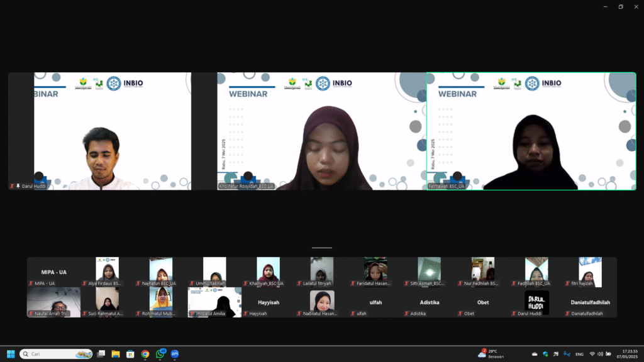Open the ENG language switcher
This screenshot has width=644, height=362.
tap(579, 354)
